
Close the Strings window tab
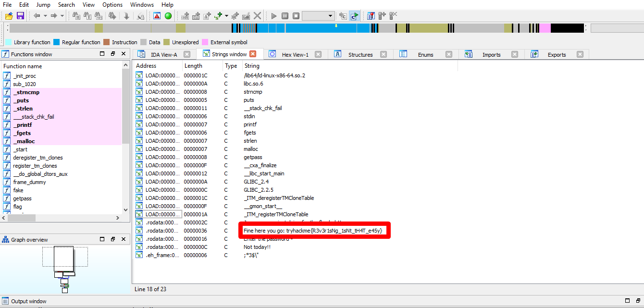point(253,54)
